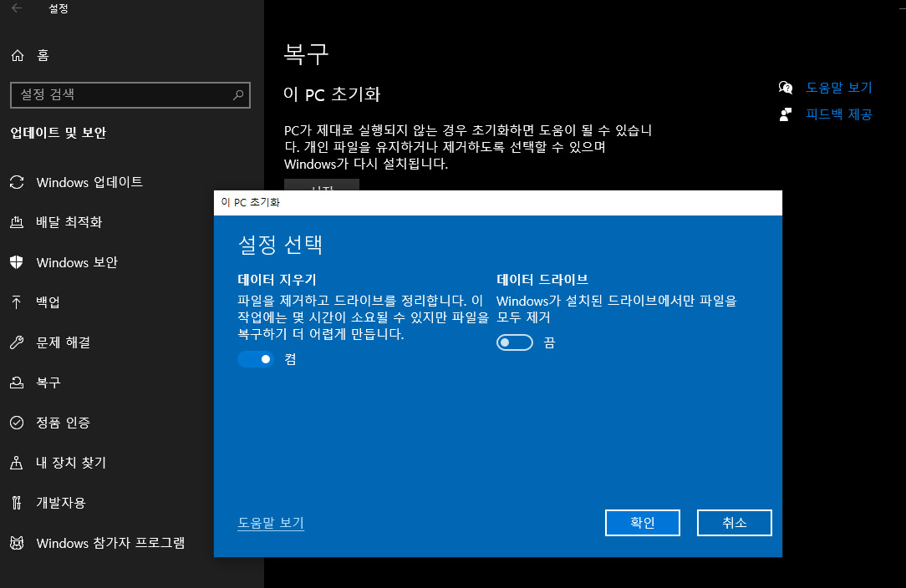
Task: Click the 취소 button to cancel
Action: [x=734, y=523]
